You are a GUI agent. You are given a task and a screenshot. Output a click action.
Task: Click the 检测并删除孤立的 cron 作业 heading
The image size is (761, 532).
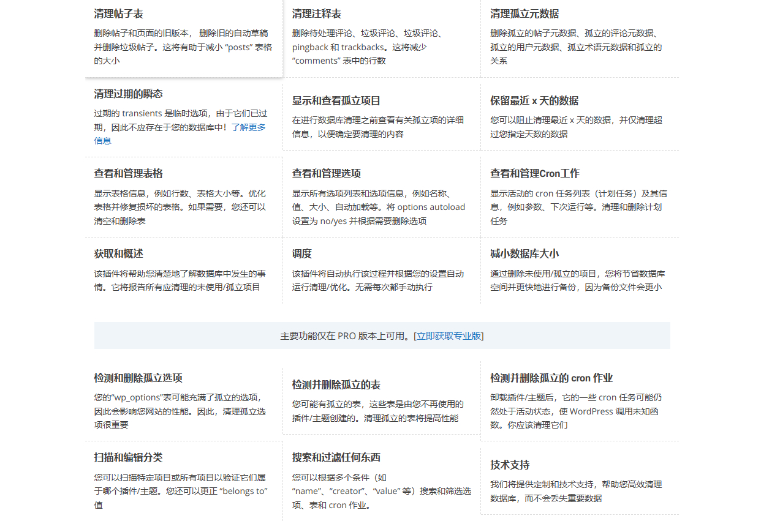551,378
